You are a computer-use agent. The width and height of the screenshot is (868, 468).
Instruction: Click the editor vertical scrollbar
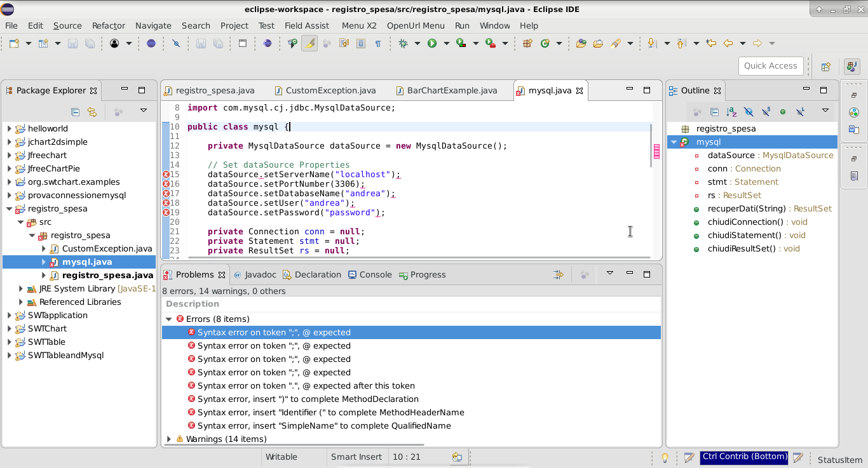click(x=651, y=146)
